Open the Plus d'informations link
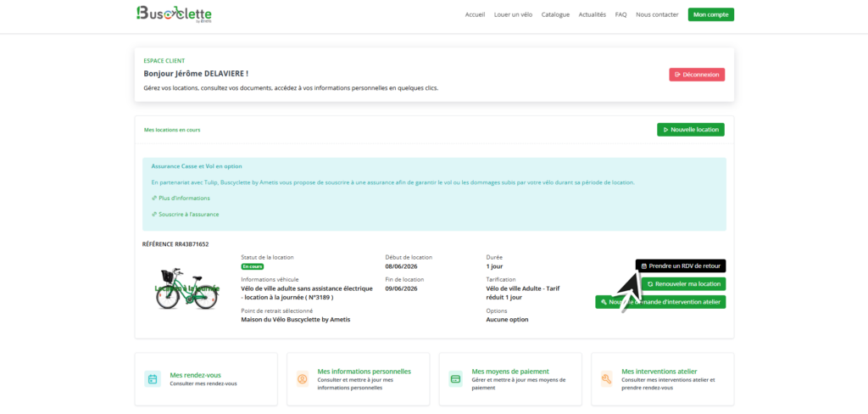 (181, 198)
